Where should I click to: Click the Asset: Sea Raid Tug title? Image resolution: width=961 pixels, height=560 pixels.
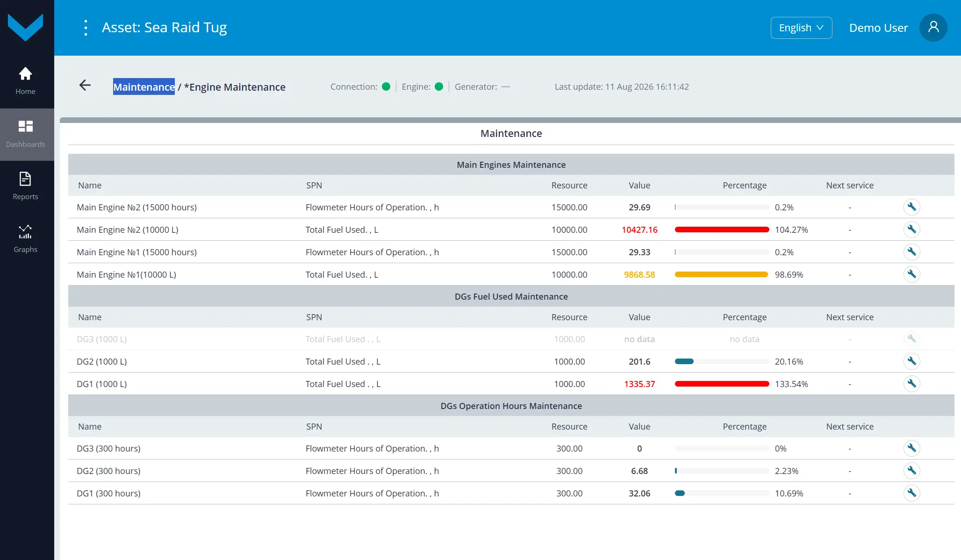pos(164,28)
